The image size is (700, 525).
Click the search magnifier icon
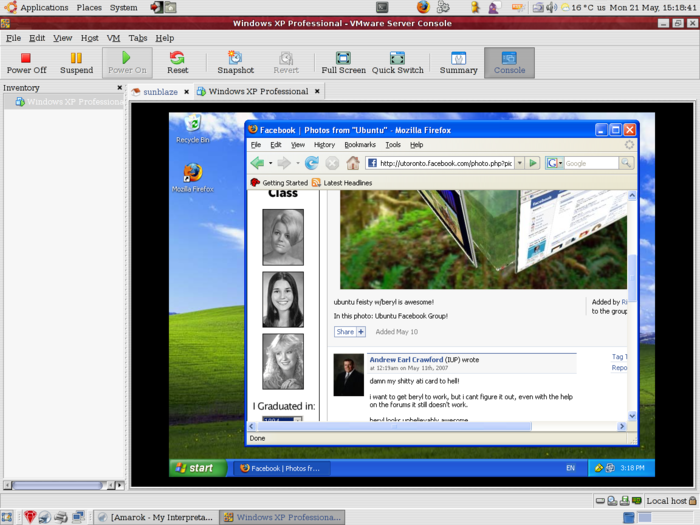click(x=626, y=163)
